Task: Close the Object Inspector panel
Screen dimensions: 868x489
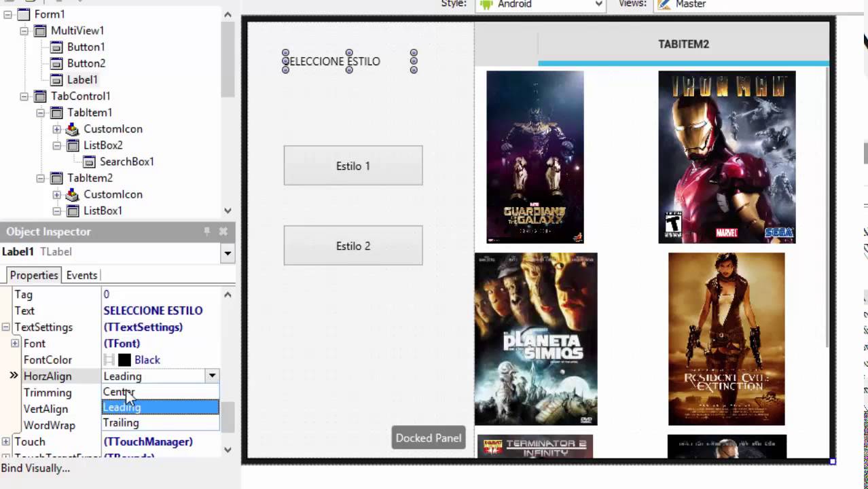Action: (223, 232)
